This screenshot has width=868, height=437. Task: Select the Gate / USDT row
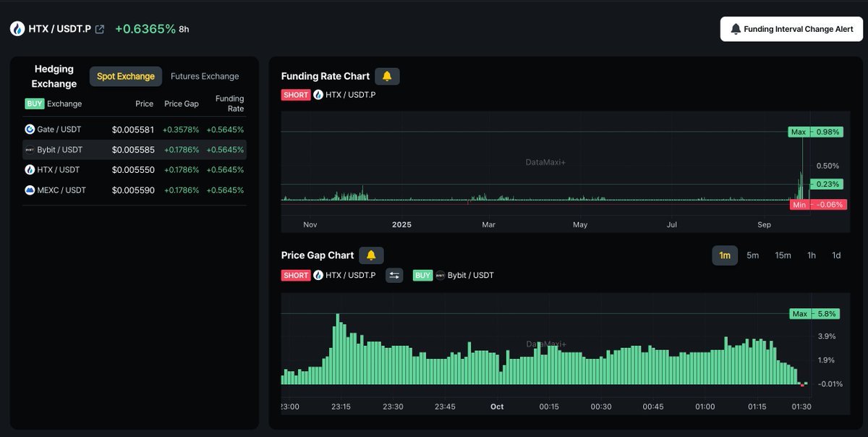click(x=135, y=130)
